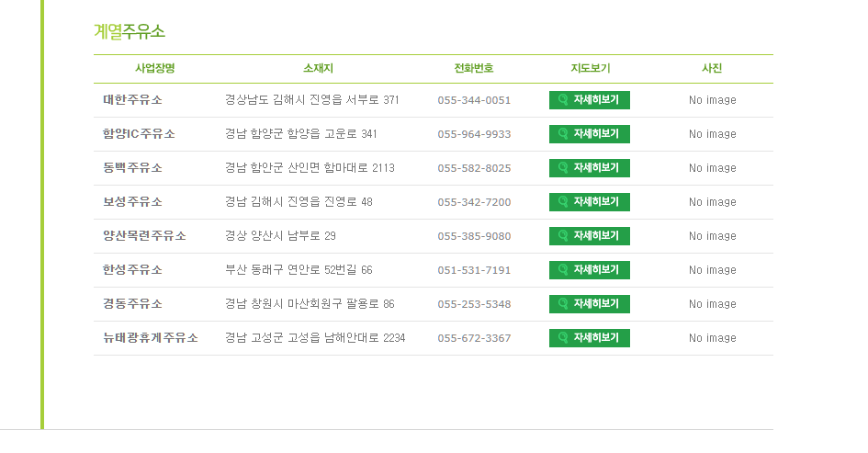Select the 함양IC주유소 name
This screenshot has width=868, height=453.
click(140, 134)
